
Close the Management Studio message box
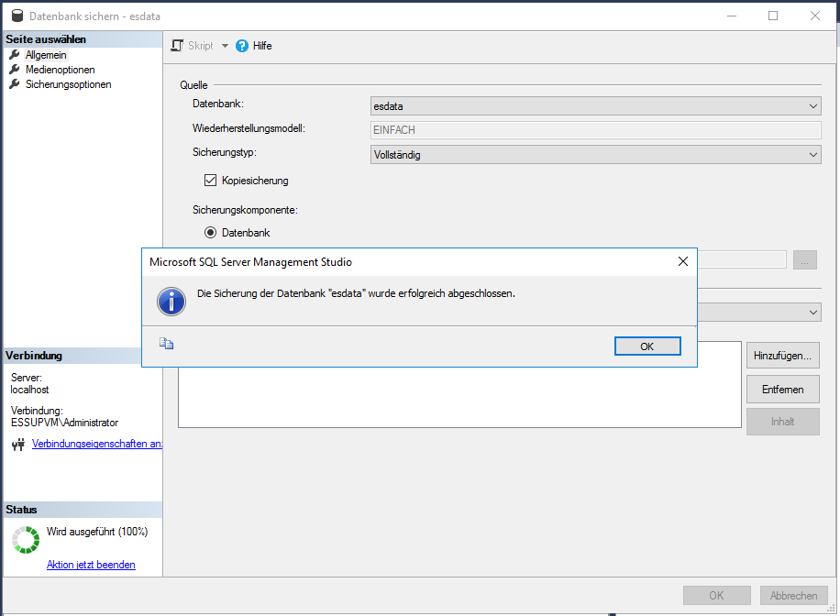point(683,261)
